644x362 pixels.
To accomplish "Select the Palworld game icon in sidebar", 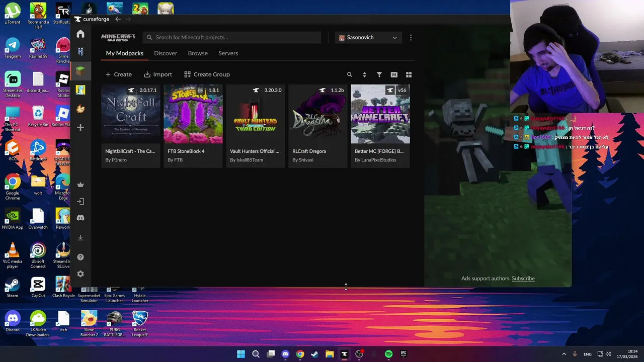I will click(x=80, y=89).
